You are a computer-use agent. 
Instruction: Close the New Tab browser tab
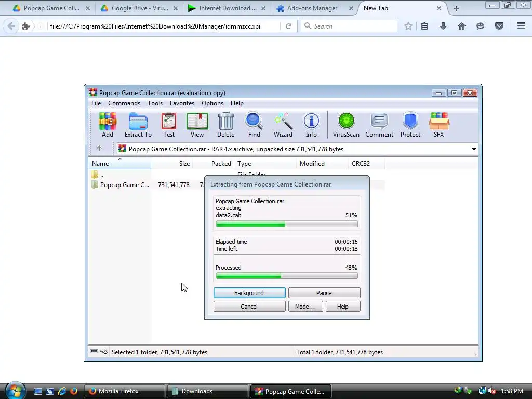[x=438, y=8]
